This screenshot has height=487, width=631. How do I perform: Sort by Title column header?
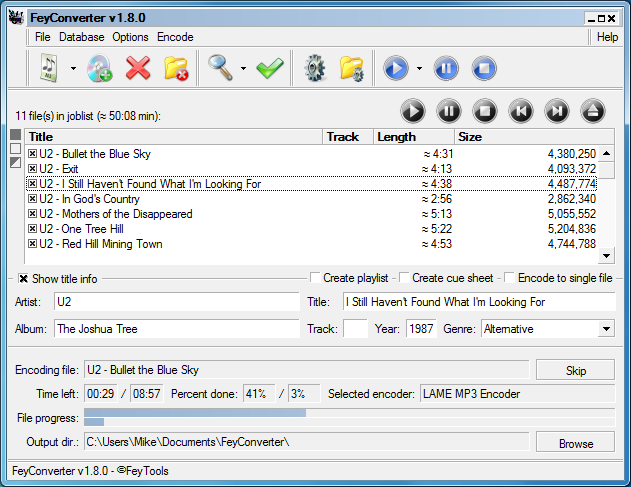tap(174, 137)
